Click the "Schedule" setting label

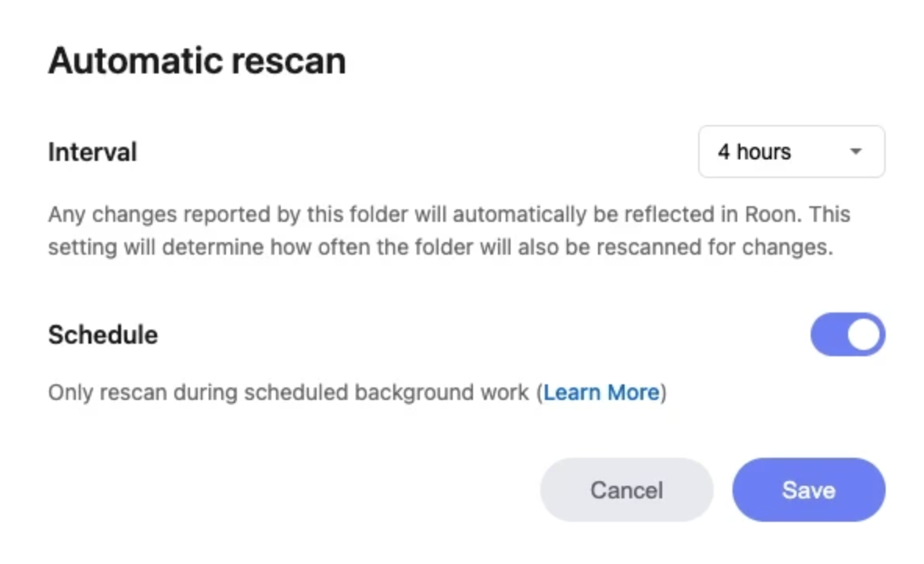pyautogui.click(x=103, y=335)
